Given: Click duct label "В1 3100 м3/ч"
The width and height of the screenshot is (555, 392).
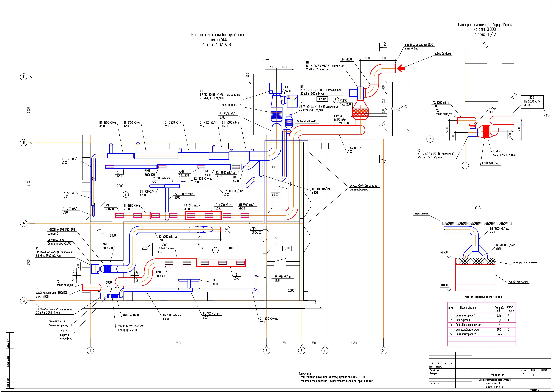Looking at the screenshot, I should pos(131,123).
